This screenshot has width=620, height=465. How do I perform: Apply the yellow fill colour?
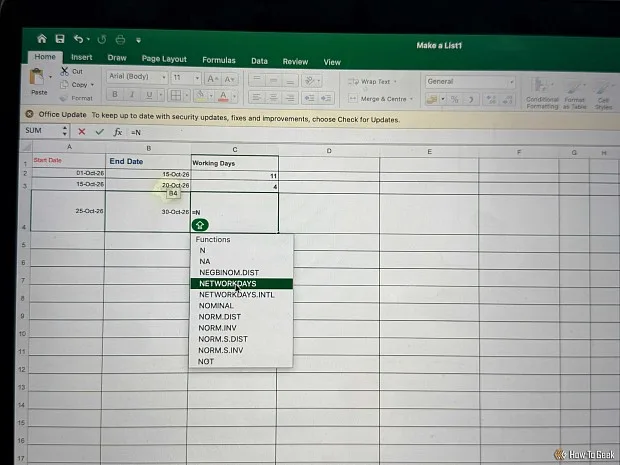click(x=200, y=96)
